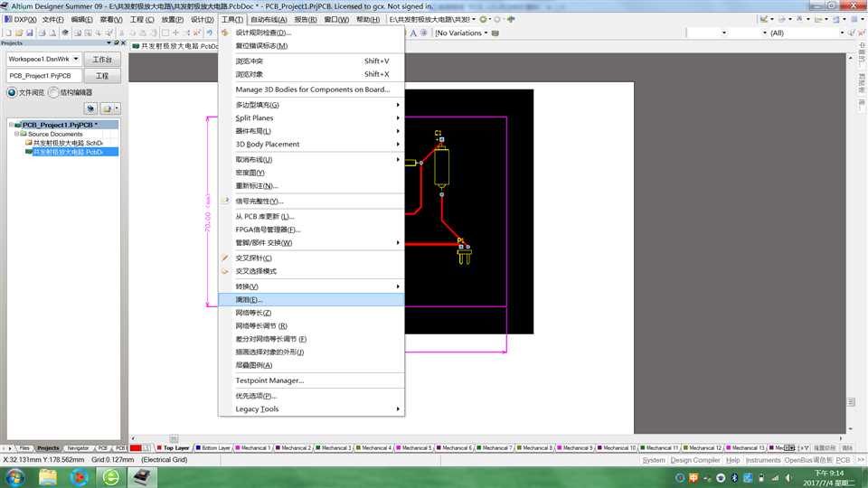Open the No Variations dropdown
Image resolution: width=868 pixels, height=488 pixels.
(x=486, y=33)
